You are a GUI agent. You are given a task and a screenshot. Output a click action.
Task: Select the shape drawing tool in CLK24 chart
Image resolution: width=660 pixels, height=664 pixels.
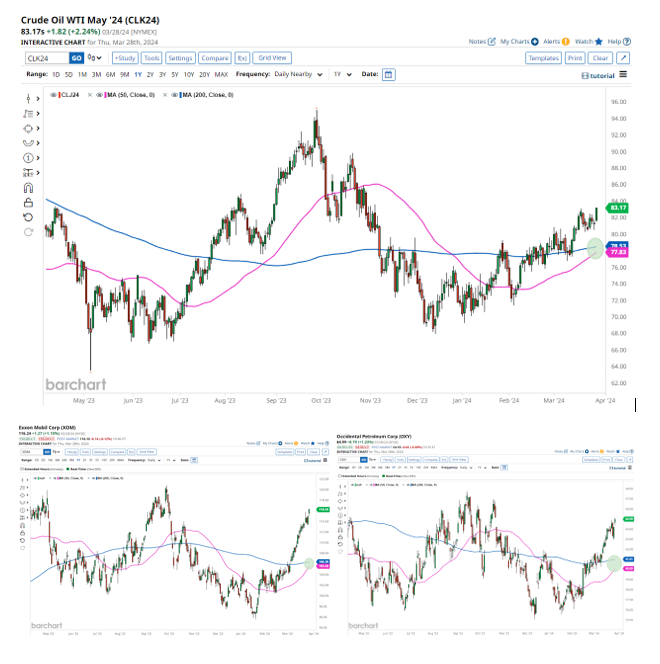[x=28, y=128]
